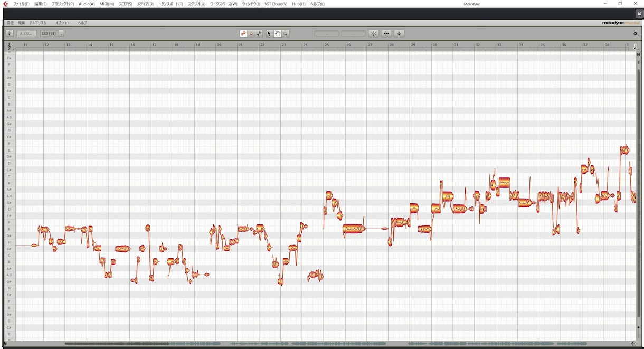
Task: Open the スコア(S) menu
Action: pyautogui.click(x=126, y=4)
